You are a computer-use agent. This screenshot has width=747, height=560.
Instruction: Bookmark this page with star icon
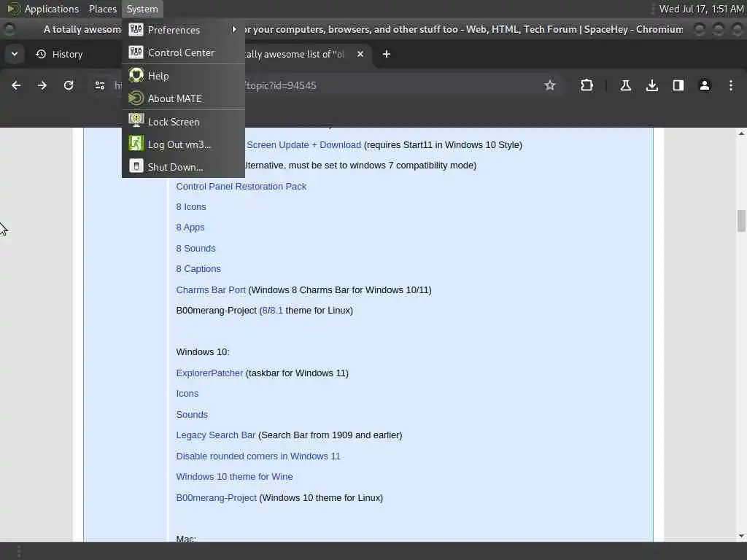550,85
